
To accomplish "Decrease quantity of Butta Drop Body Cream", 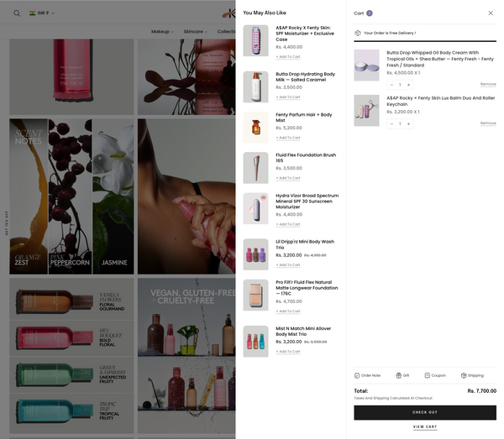I will click(391, 85).
